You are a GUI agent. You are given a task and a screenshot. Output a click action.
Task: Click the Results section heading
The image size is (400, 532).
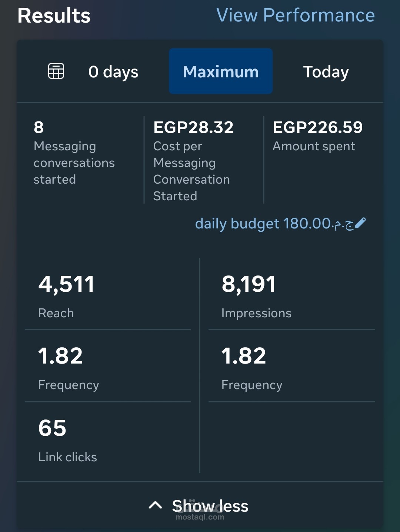(x=54, y=16)
